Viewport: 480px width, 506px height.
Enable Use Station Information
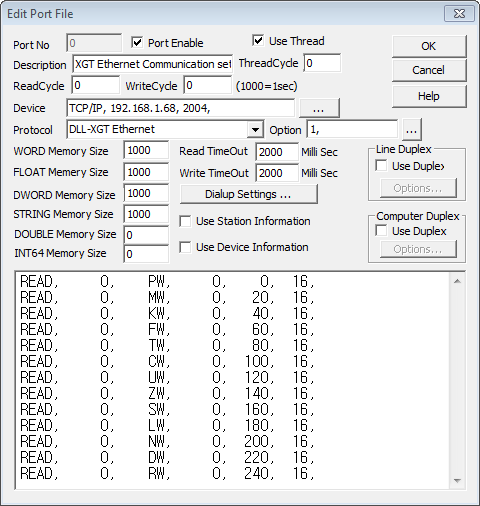pos(185,221)
